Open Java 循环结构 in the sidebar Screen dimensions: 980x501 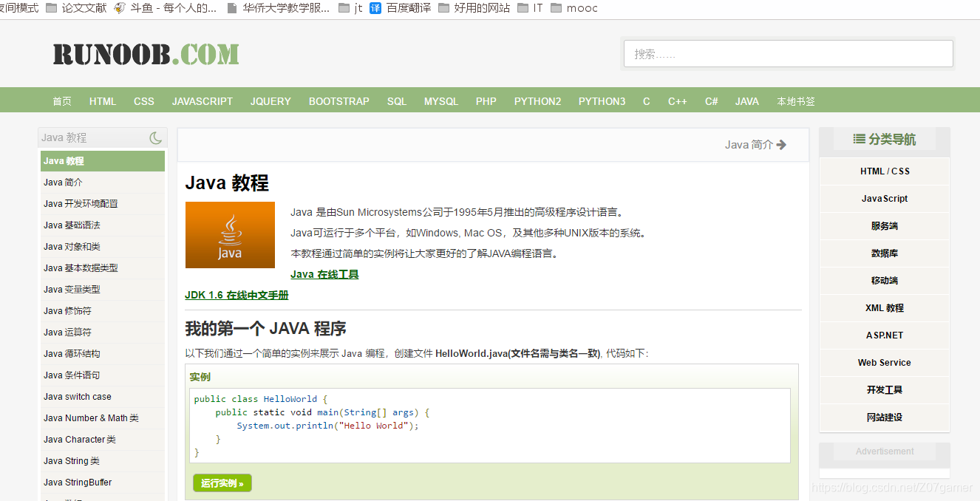(103, 354)
